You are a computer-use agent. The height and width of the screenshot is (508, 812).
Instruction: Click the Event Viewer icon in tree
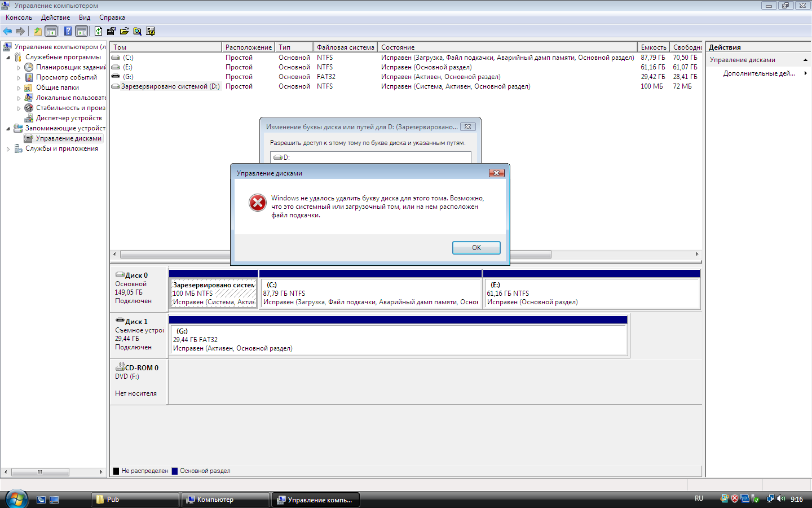(x=29, y=77)
